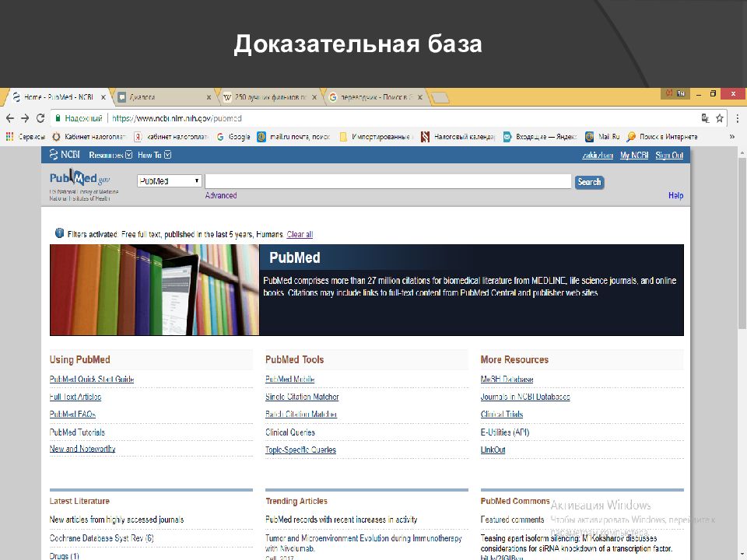Viewport: 747px width, 560px height.
Task: Open PubMed FAQs link
Action: coord(72,415)
